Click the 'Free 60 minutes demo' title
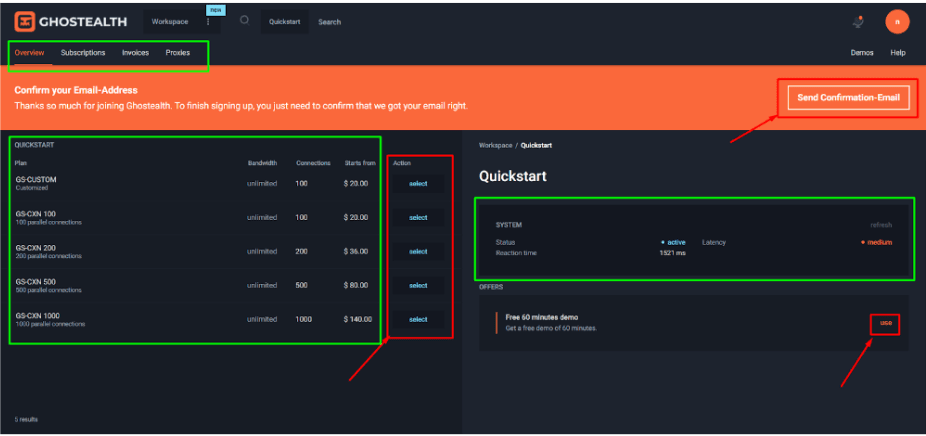The height and width of the screenshot is (436, 926). [x=541, y=318]
